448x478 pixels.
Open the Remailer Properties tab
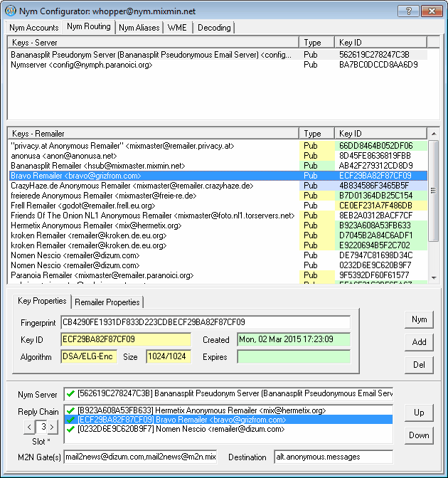point(107,302)
